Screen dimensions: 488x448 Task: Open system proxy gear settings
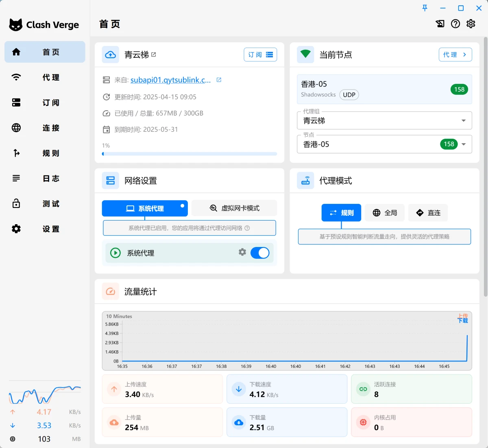(242, 252)
